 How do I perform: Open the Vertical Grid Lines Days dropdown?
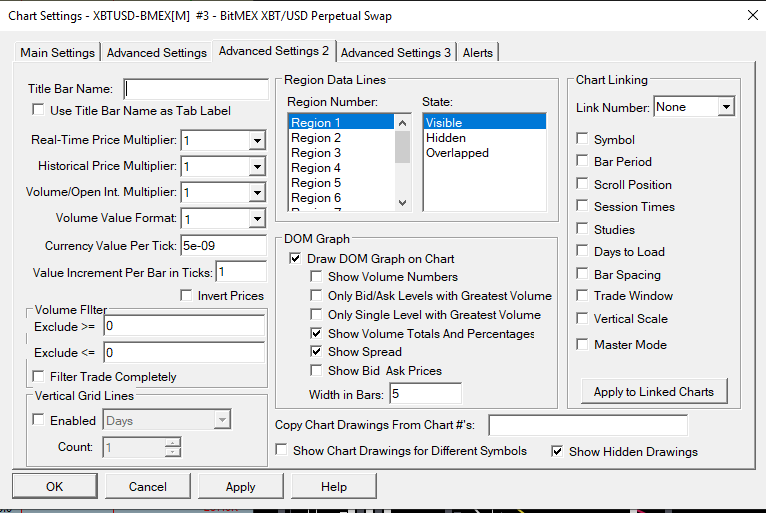pos(167,420)
